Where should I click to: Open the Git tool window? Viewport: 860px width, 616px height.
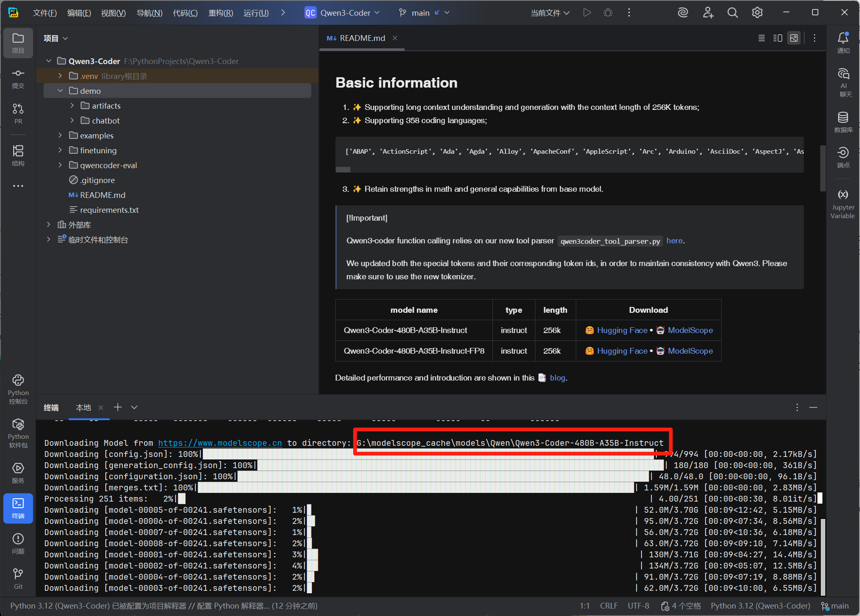tap(18, 579)
